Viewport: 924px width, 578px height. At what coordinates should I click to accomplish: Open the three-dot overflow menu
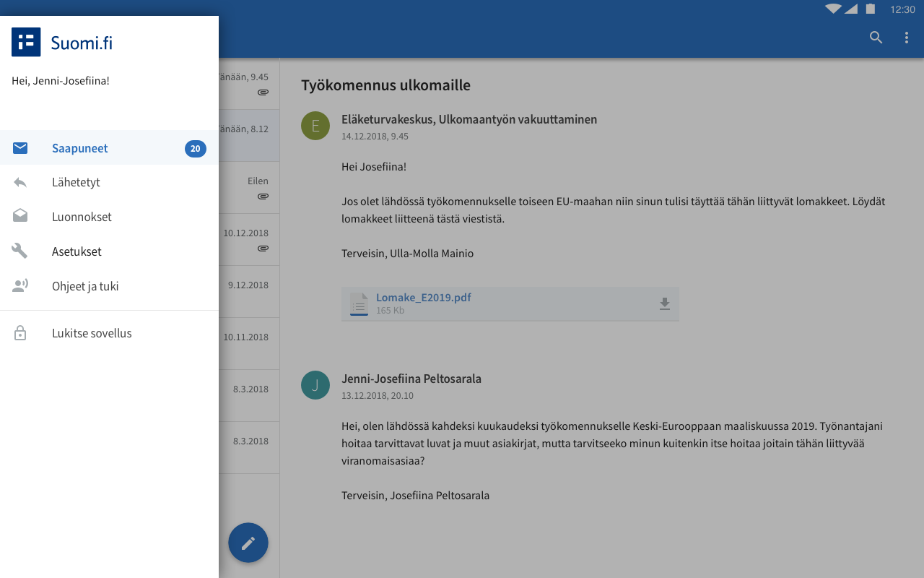tap(907, 38)
